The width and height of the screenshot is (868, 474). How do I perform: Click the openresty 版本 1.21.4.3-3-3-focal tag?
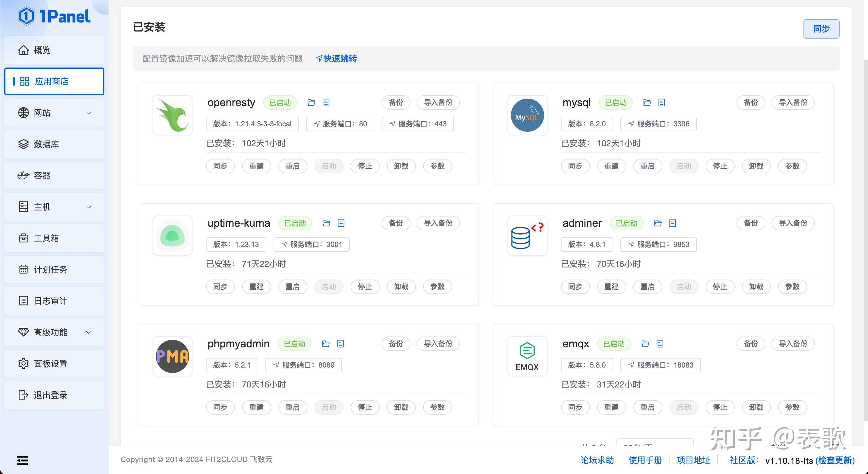pyautogui.click(x=252, y=124)
